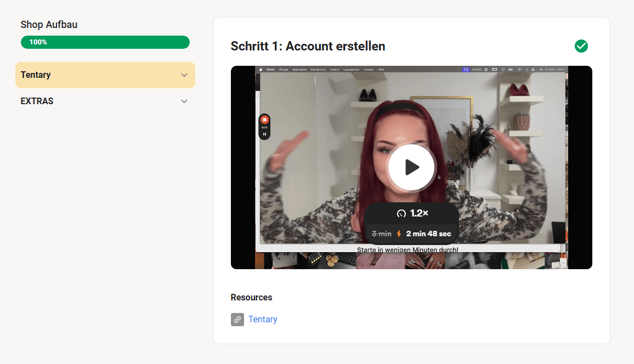Click the green completed checkmark icon
This screenshot has height=364, width=634.
581,46
